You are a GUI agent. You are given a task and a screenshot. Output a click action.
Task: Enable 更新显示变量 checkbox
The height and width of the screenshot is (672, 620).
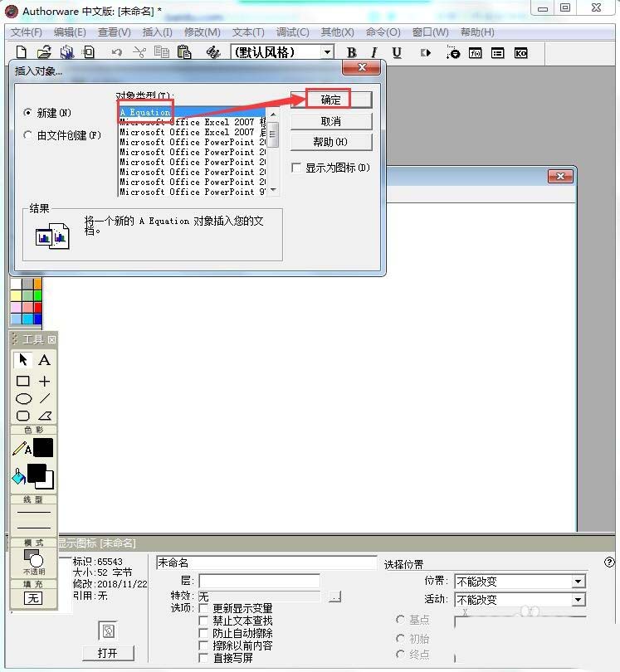pos(203,608)
